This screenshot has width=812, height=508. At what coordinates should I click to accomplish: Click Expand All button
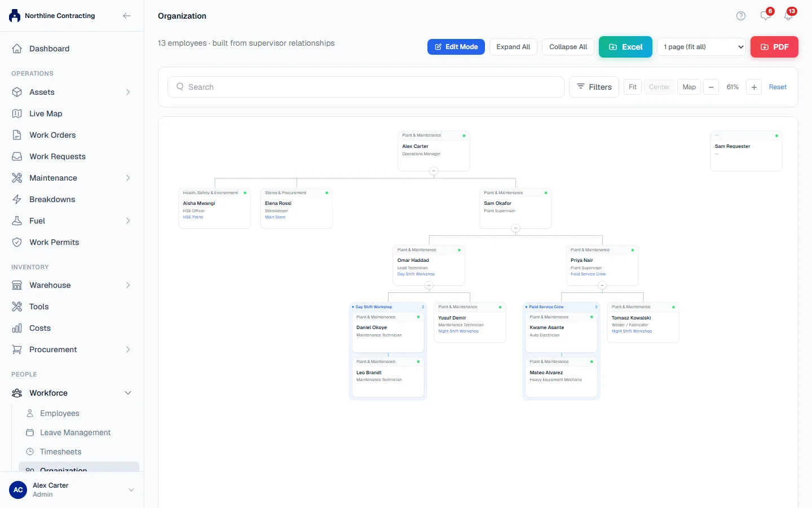513,47
